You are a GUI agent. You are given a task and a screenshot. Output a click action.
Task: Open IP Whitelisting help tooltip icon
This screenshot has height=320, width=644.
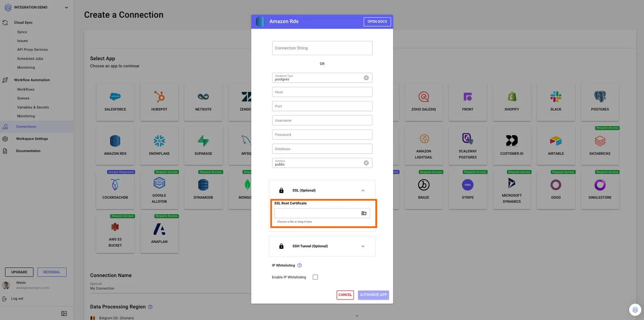[x=299, y=265]
